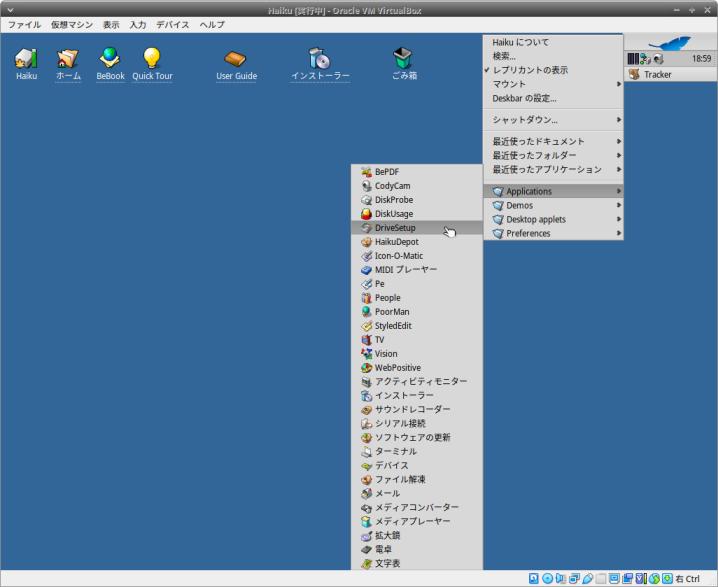Open the 仮想マシン menu
This screenshot has height=587, width=718.
[x=72, y=25]
